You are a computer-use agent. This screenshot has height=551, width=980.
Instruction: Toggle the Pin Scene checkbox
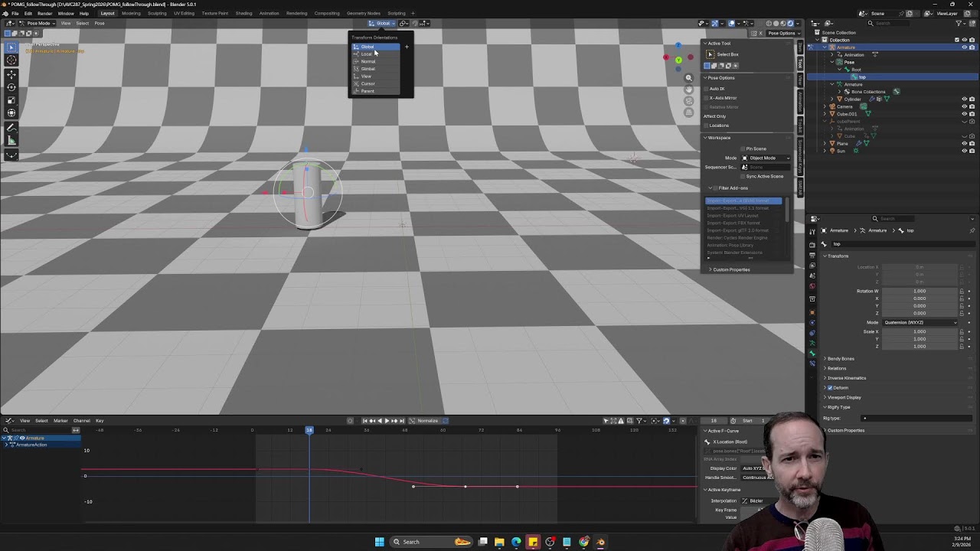(743, 148)
